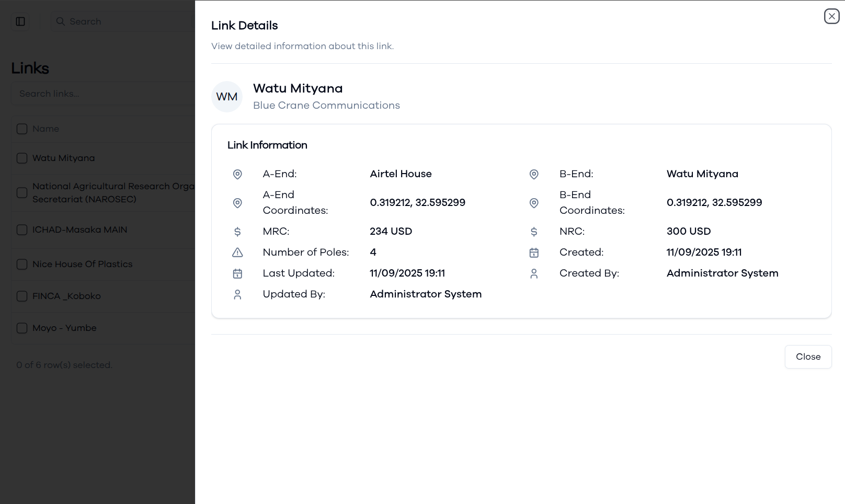The image size is (845, 504).
Task: Click the Created By person icon
Action: 534,273
